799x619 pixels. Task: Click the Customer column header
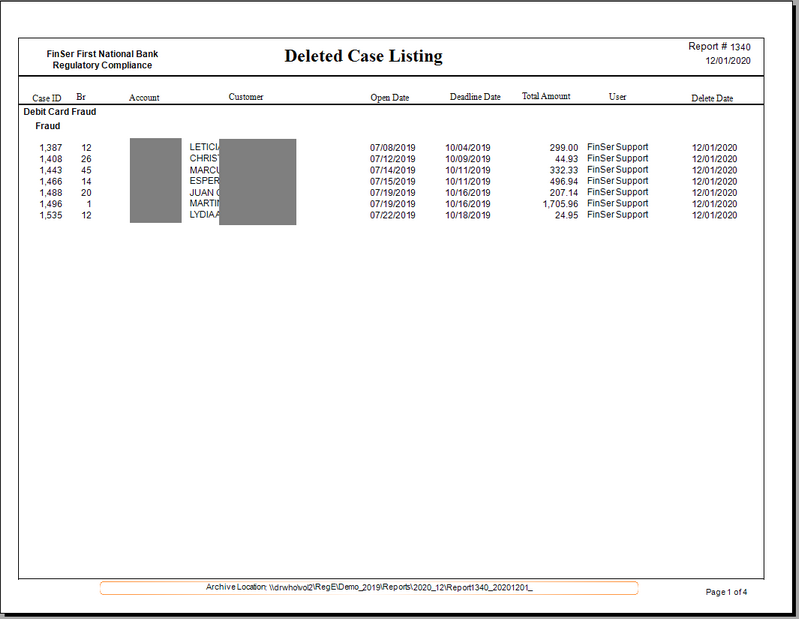246,96
